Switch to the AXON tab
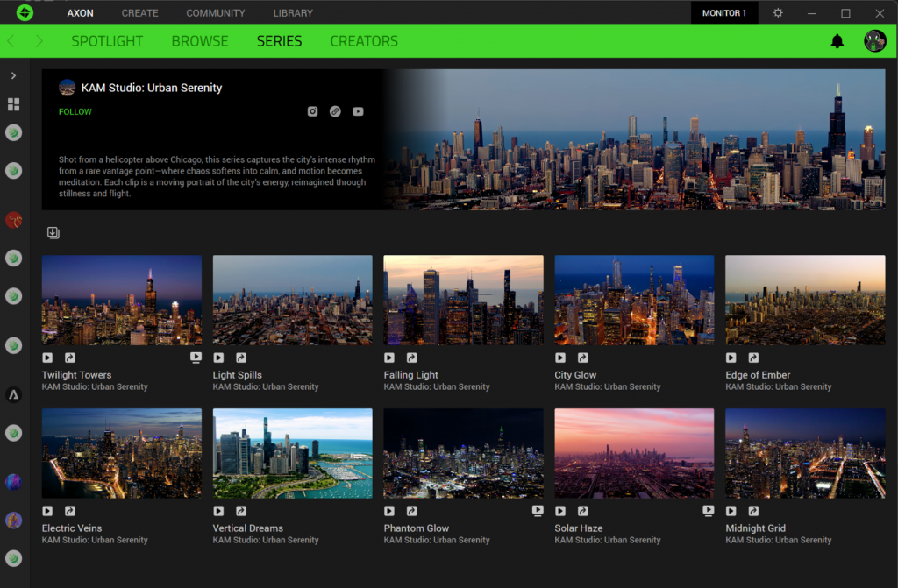 (x=80, y=12)
